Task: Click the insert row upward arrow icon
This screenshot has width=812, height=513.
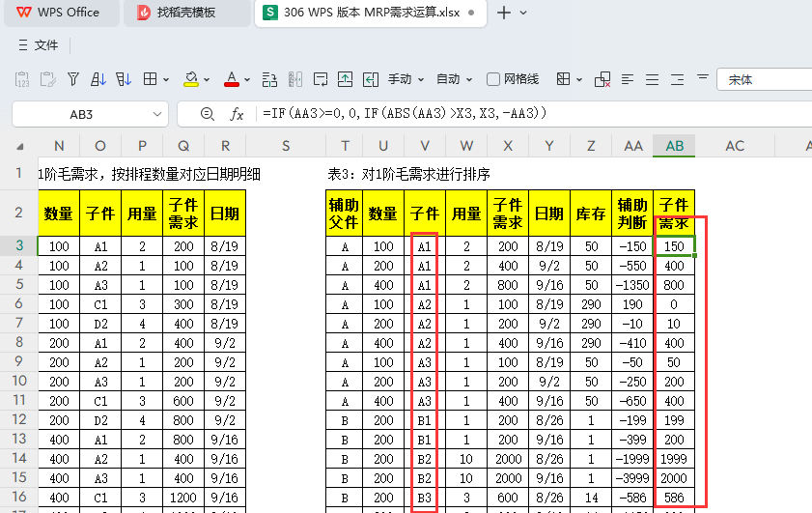Action: 345,79
